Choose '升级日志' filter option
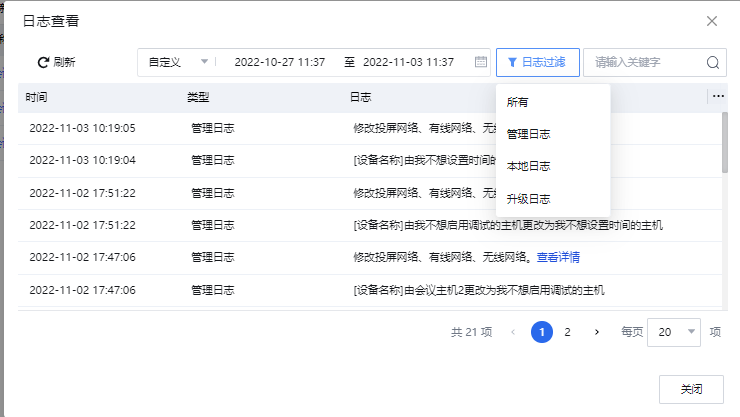The image size is (740, 417). 528,199
